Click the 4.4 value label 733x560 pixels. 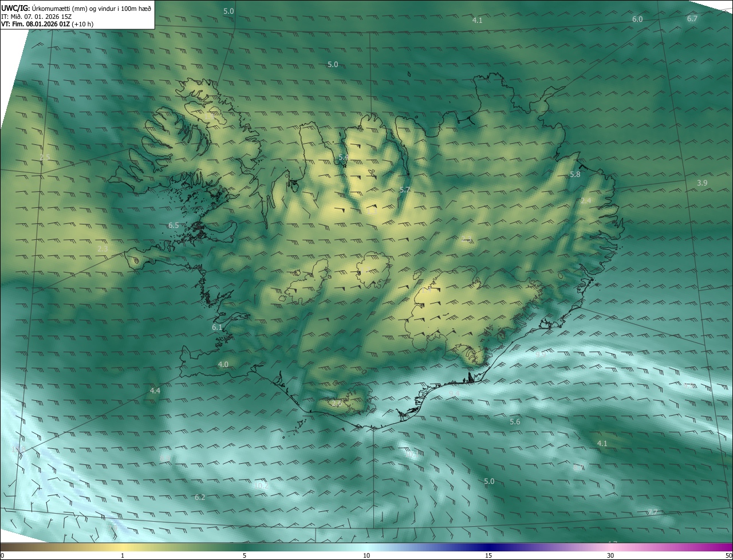pos(155,391)
